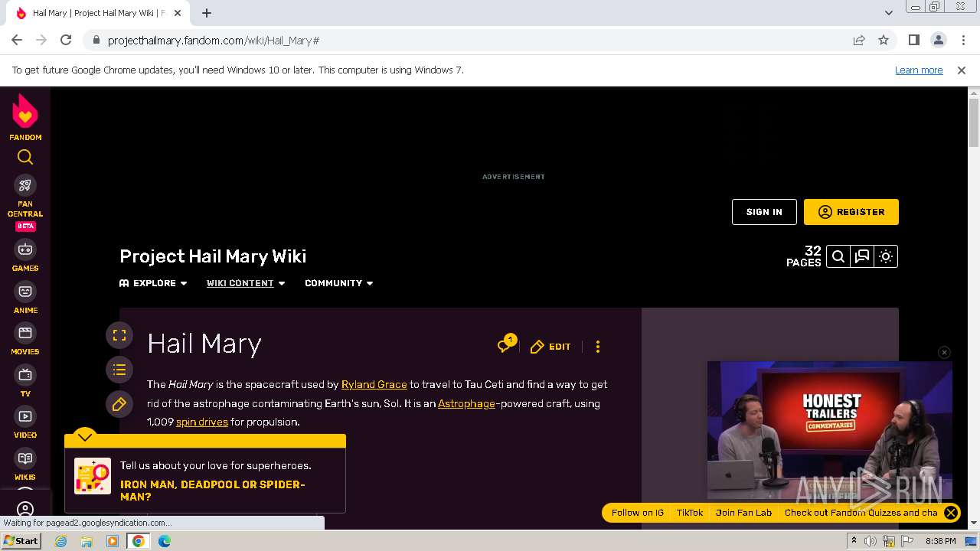Go to Movies category in sidebar

(25, 340)
